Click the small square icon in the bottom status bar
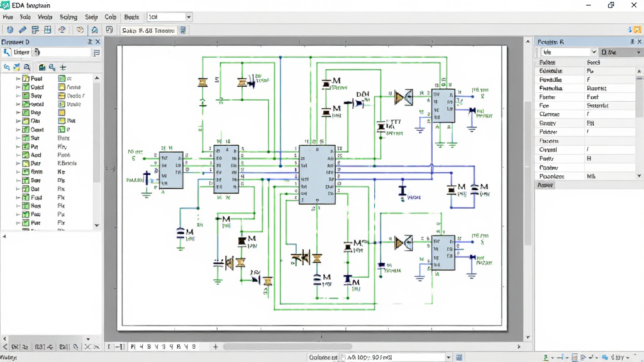Screen dimensions: 644x362 [x=459, y=358]
